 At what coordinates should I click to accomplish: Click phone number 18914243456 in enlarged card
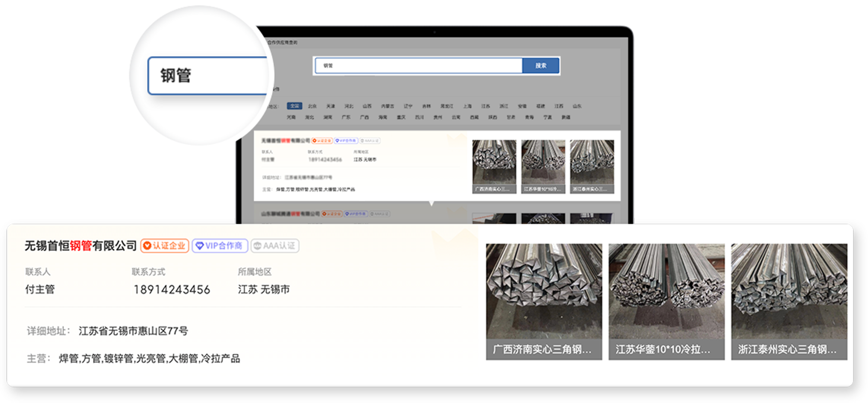tap(171, 290)
